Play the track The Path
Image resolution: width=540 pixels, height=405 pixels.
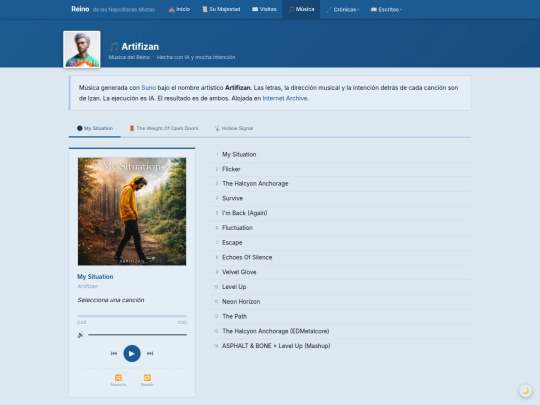click(x=341, y=316)
